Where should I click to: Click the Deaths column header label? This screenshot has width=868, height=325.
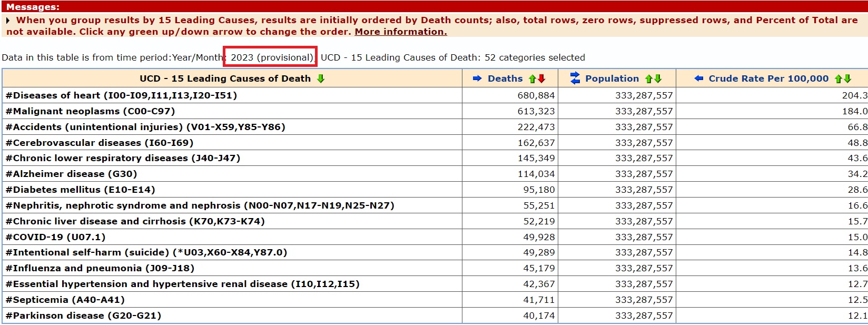pyautogui.click(x=505, y=78)
